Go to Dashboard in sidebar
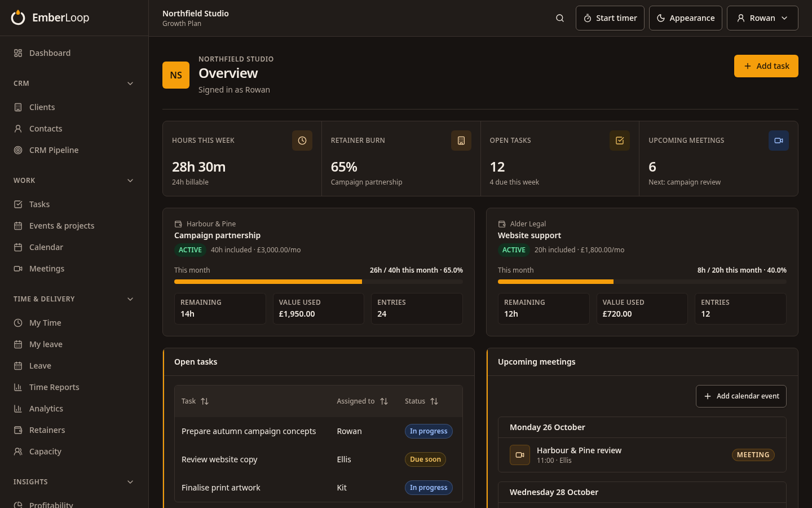This screenshot has height=508, width=812. pyautogui.click(x=74, y=53)
